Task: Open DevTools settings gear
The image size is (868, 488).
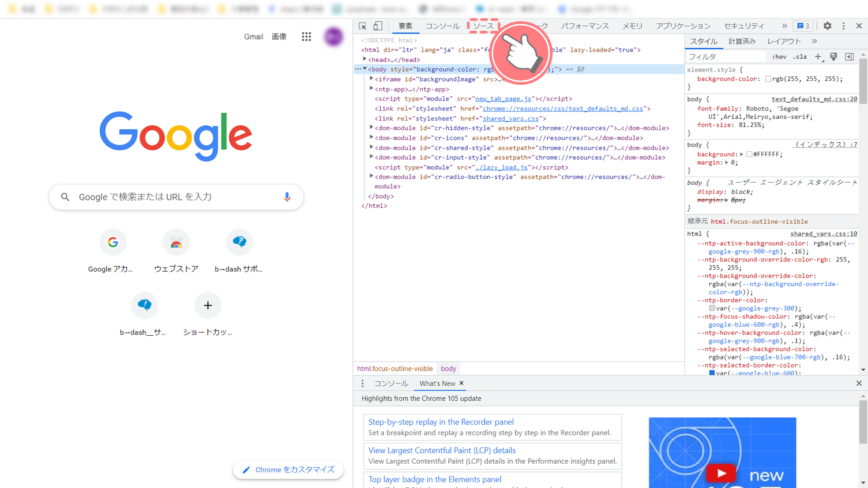Action: coord(827,26)
